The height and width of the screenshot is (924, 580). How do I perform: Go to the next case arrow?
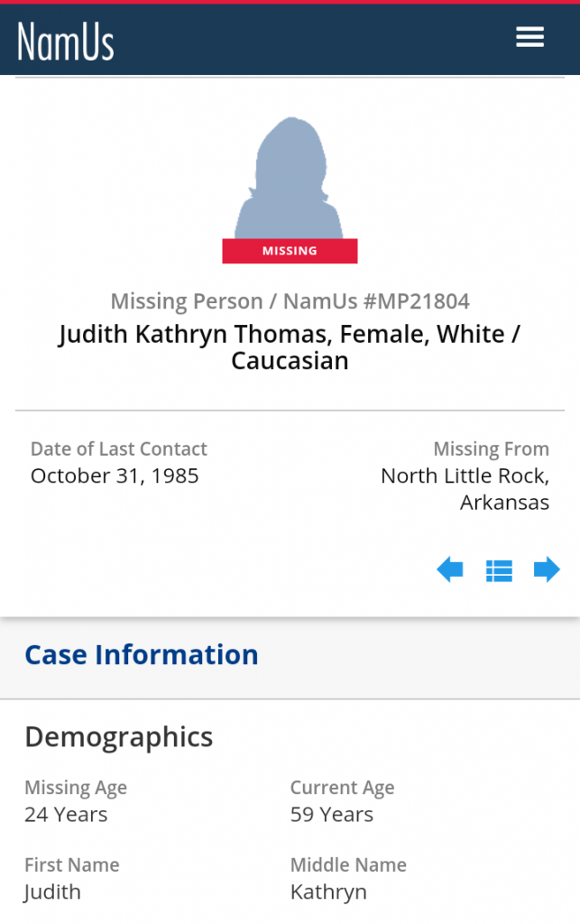click(547, 569)
